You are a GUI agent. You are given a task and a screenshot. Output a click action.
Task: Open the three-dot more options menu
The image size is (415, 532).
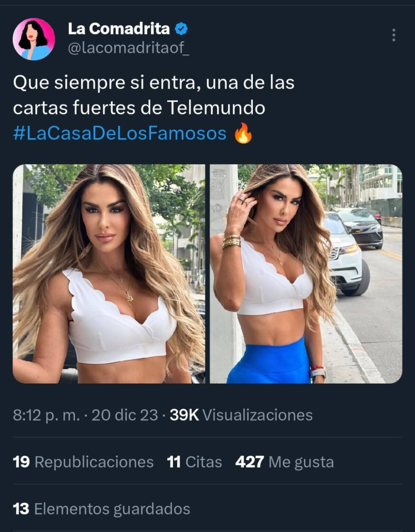click(394, 35)
